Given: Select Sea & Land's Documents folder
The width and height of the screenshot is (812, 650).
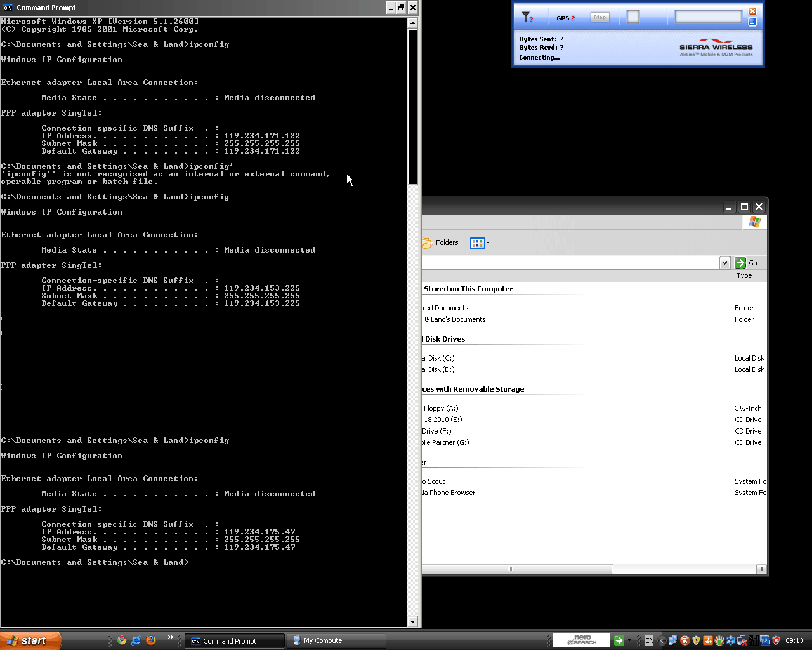Looking at the screenshot, I should pos(454,319).
